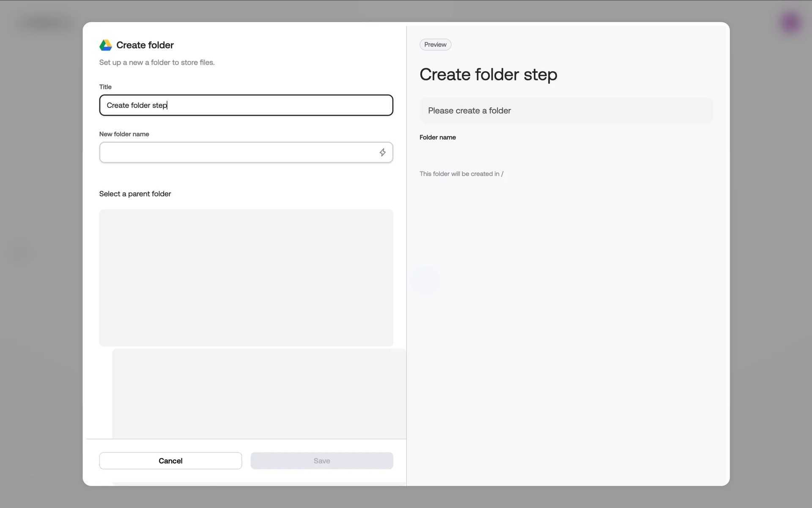Click the 'Create folder' dialog heading
This screenshot has height=508, width=812.
coord(145,45)
